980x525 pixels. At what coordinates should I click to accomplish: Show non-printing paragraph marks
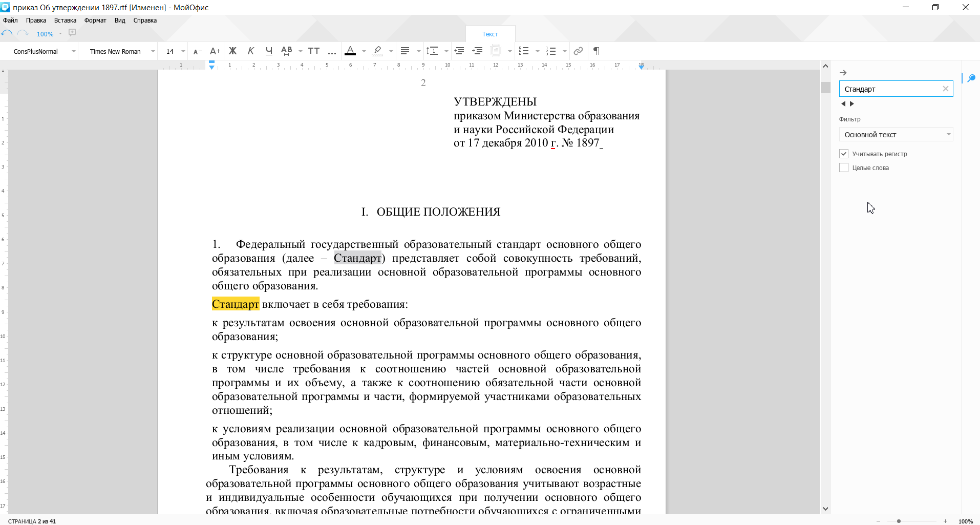coord(596,51)
